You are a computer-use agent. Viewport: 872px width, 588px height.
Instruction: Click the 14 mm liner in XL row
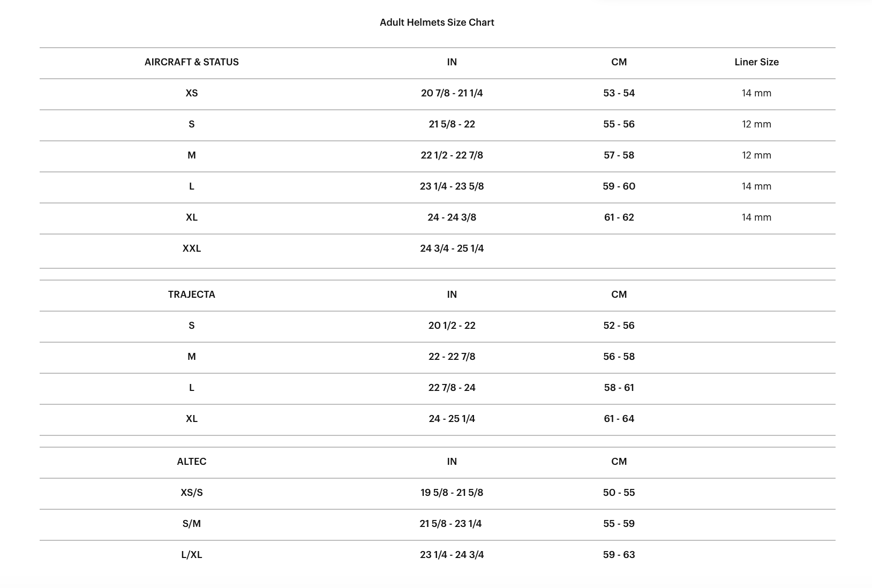[x=756, y=217]
